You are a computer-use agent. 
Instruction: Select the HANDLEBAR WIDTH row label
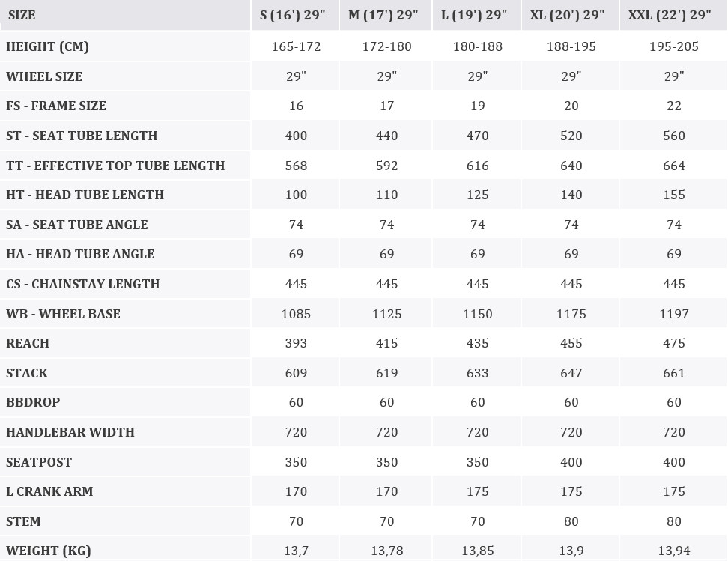(x=70, y=432)
